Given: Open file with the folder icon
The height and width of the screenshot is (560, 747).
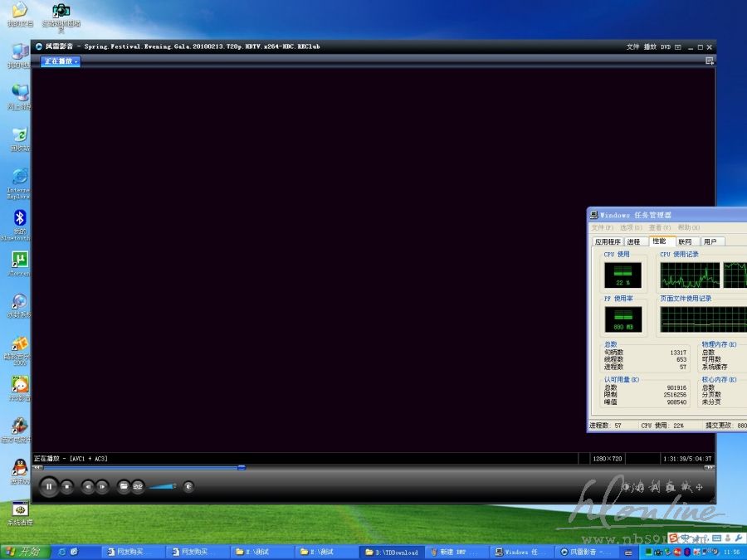Looking at the screenshot, I should tap(124, 486).
